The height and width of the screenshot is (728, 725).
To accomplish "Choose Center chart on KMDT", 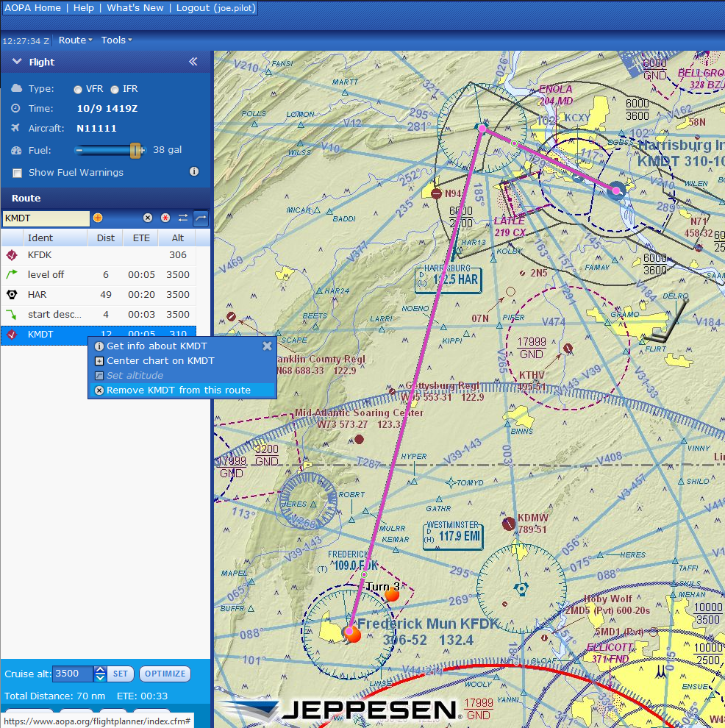I will (x=160, y=361).
